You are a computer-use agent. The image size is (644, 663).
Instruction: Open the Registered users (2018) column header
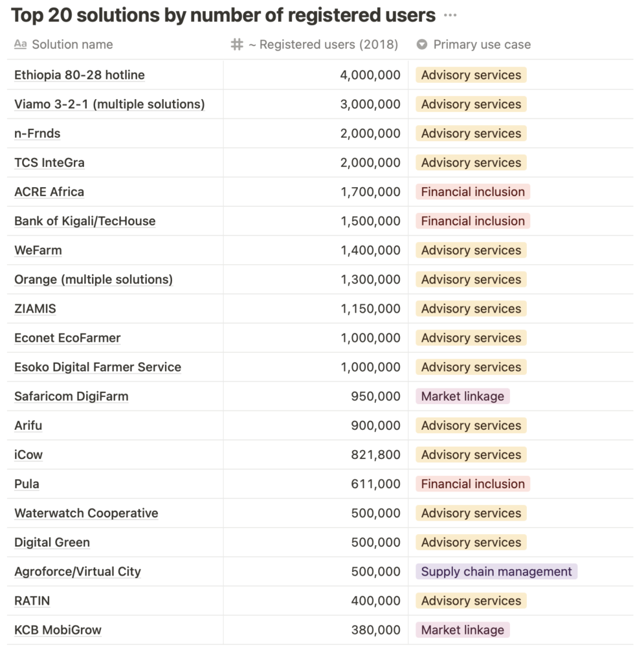coord(315,45)
